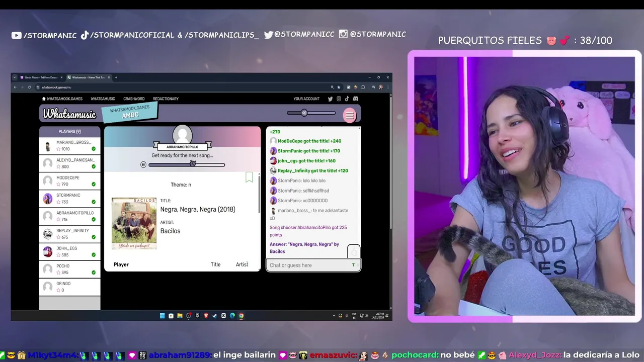
Task: Bookmark page with the star icon
Action: (339, 87)
